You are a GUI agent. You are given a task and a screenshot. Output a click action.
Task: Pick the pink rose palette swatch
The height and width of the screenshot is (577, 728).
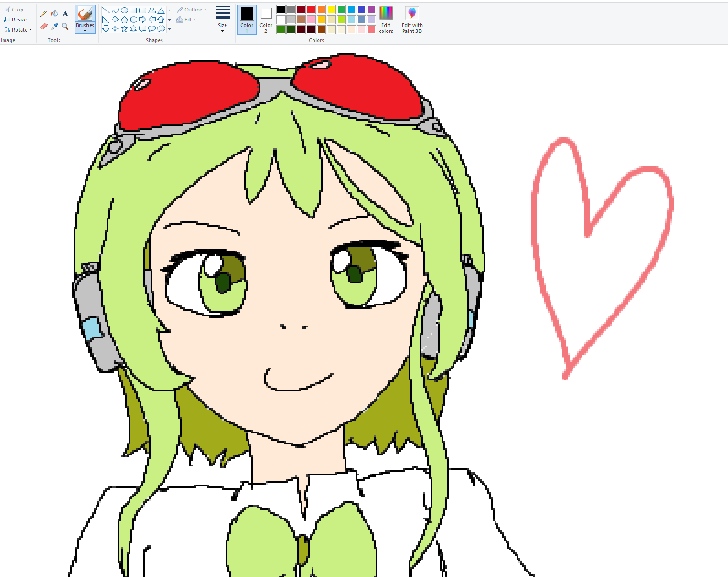tap(311, 20)
